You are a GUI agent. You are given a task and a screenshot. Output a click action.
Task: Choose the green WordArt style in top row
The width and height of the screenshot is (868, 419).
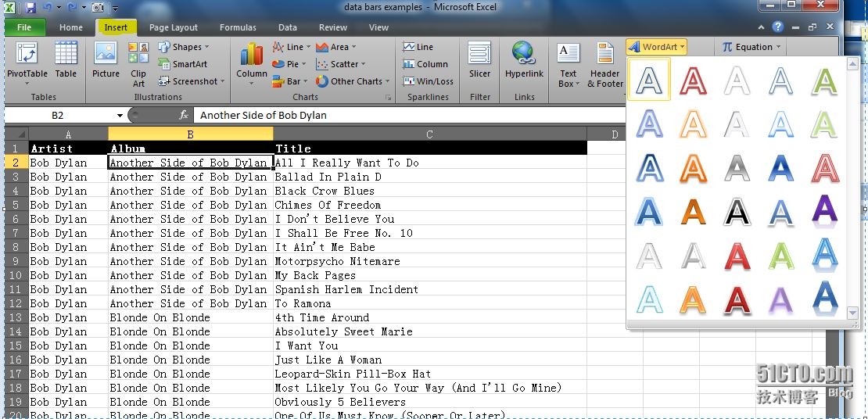click(825, 80)
